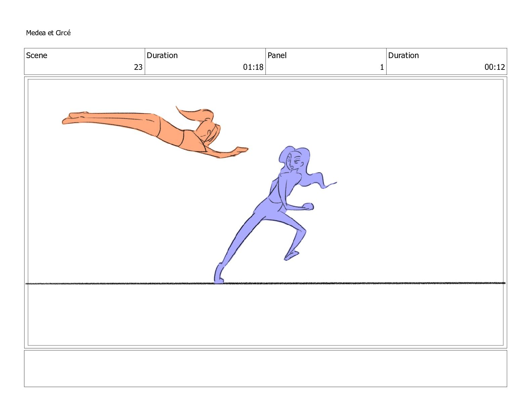Select panel duration value '00:12'

(x=495, y=67)
